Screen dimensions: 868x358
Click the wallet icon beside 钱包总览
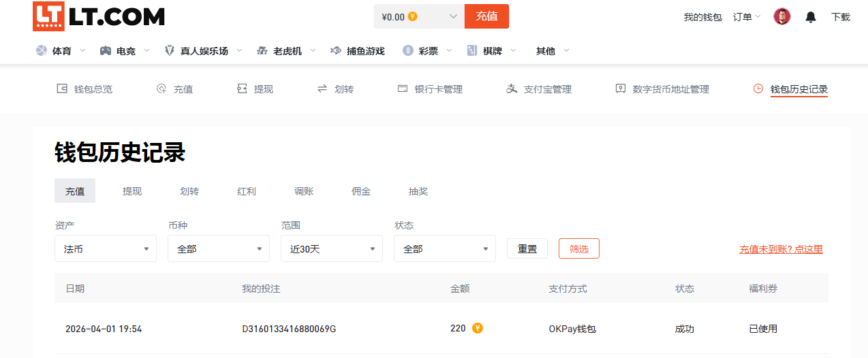point(62,88)
